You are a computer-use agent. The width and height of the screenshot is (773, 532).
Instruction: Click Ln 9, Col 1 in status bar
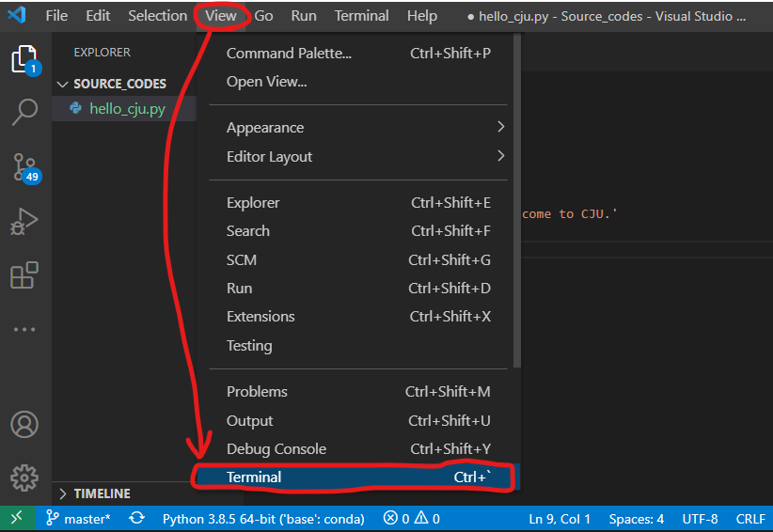coord(560,519)
